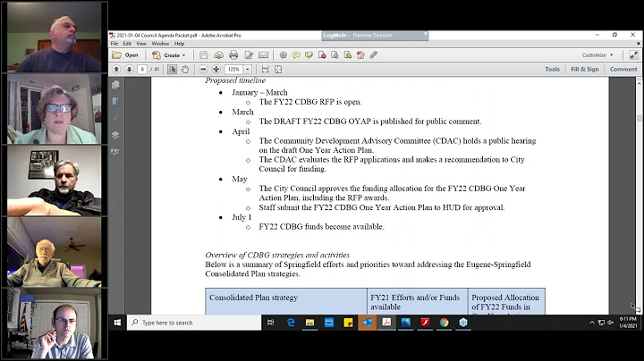Open the Window menu
Screen dimensions: 644x361
160,44
